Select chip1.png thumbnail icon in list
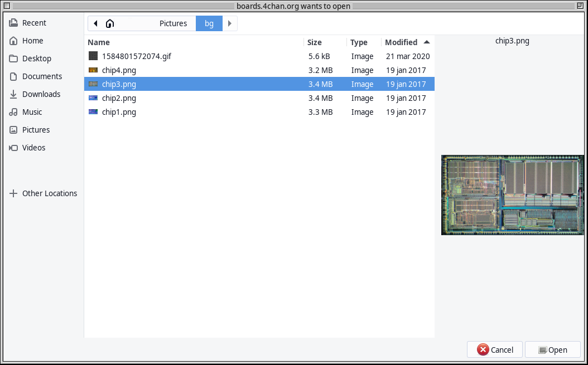Screen dimensions: 588x365 coord(93,112)
